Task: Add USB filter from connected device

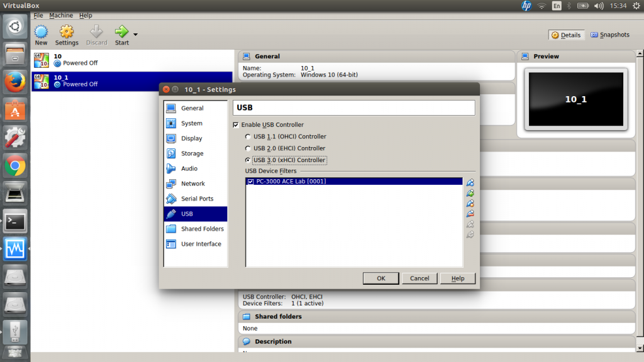Action: point(469,194)
